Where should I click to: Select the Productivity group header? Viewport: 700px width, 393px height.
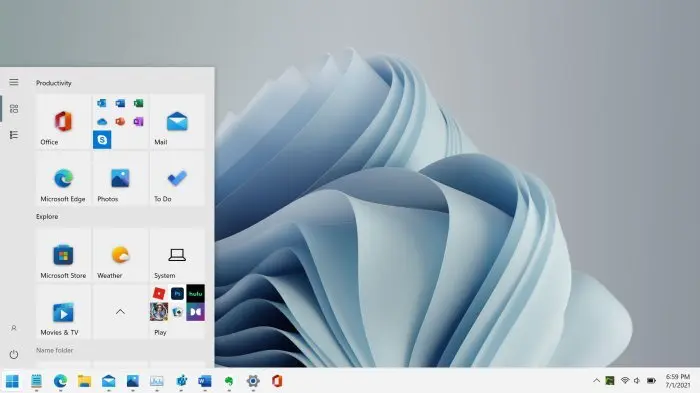click(54, 83)
